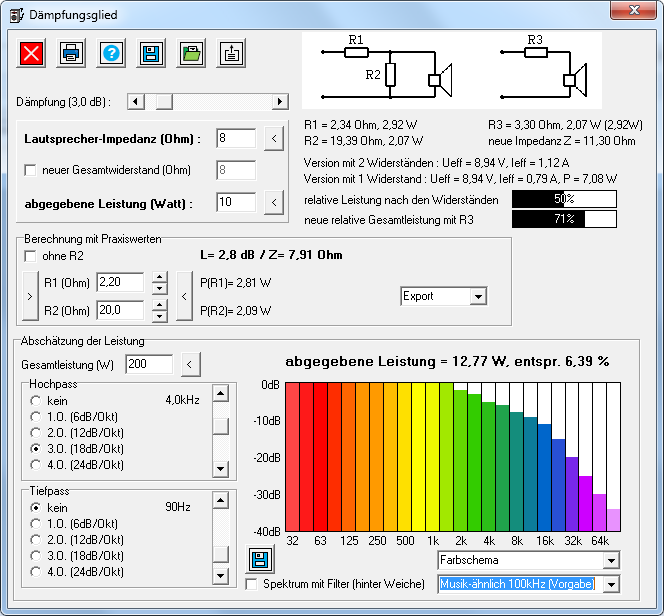The width and height of the screenshot is (664, 616).
Task: Expand the 'Musik-ähnlich 100kHz' dropdown
Action: tap(611, 584)
